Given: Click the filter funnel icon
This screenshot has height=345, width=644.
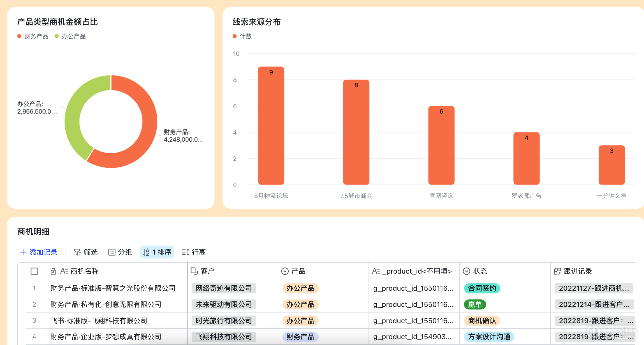Looking at the screenshot, I should (x=77, y=252).
